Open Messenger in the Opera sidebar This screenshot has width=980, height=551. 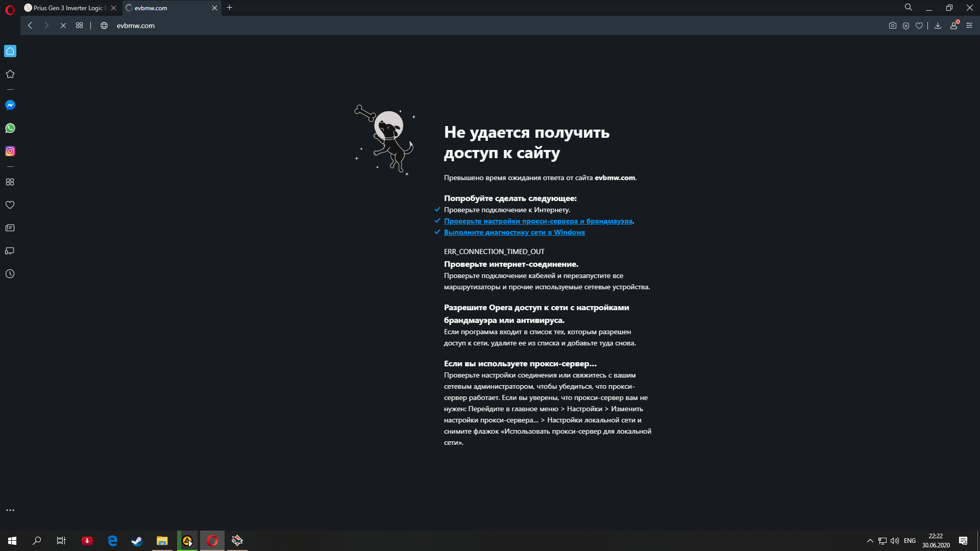click(x=10, y=105)
